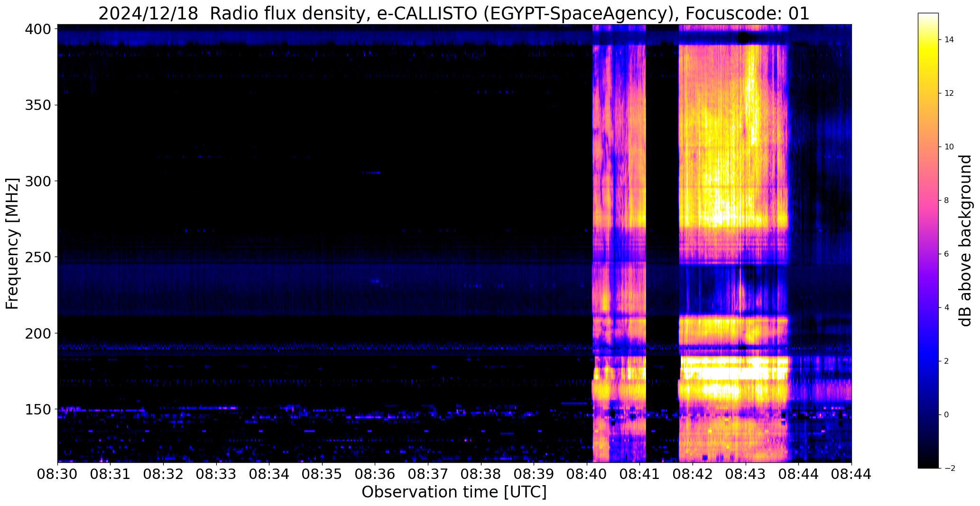Click the 08:30 time tick label
Screen dimensions: 980x506
pos(58,475)
